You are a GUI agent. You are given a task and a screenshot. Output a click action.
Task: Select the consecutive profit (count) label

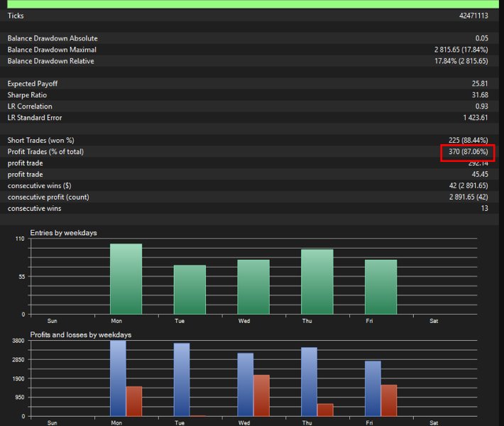tap(48, 197)
